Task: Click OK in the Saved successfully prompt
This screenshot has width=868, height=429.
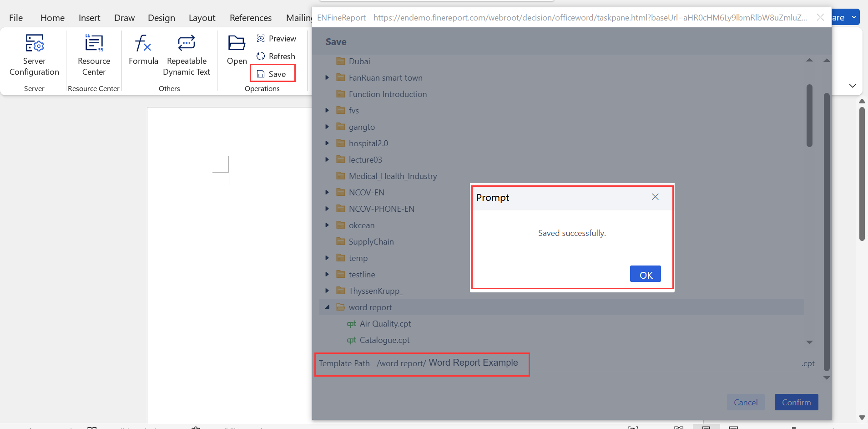Action: pyautogui.click(x=645, y=274)
